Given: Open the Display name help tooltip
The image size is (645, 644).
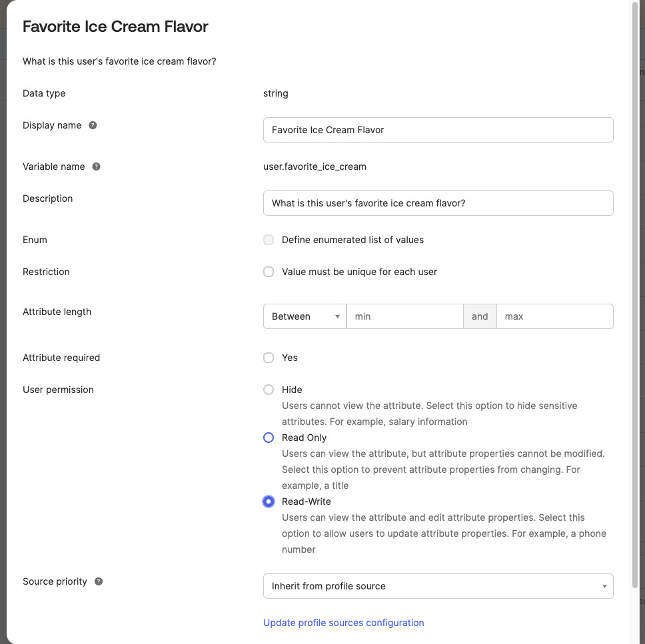Looking at the screenshot, I should click(93, 125).
